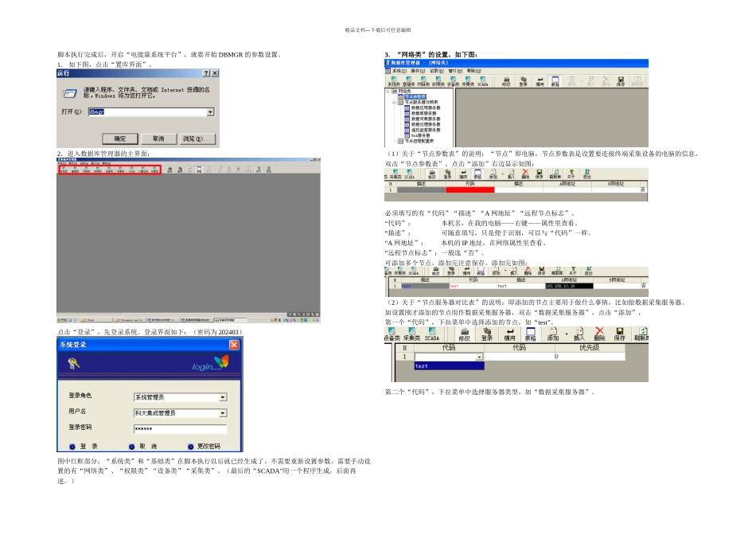Click 修改 icon in 网络类 window toolbar
This screenshot has width=756, height=535.
(x=506, y=81)
